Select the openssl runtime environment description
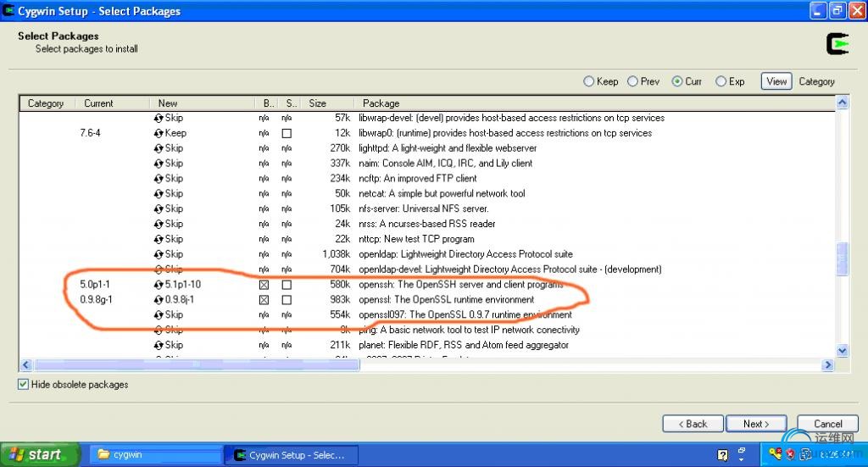This screenshot has height=467, width=868. click(446, 300)
